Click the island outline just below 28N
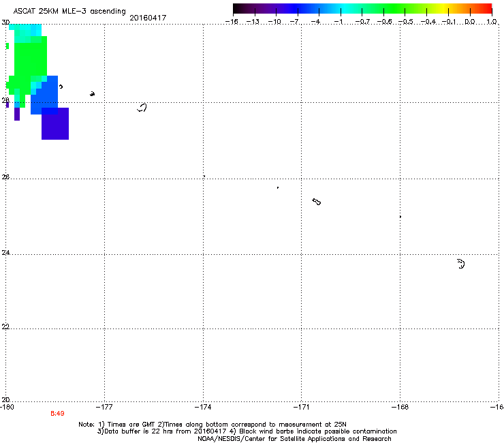The width and height of the screenshot is (504, 443). 142,108
